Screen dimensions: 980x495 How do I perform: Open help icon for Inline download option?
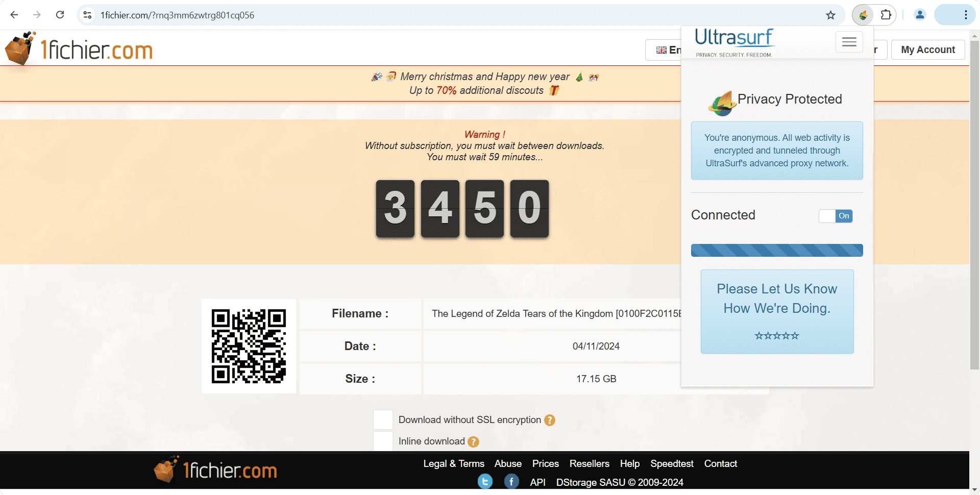coord(474,441)
